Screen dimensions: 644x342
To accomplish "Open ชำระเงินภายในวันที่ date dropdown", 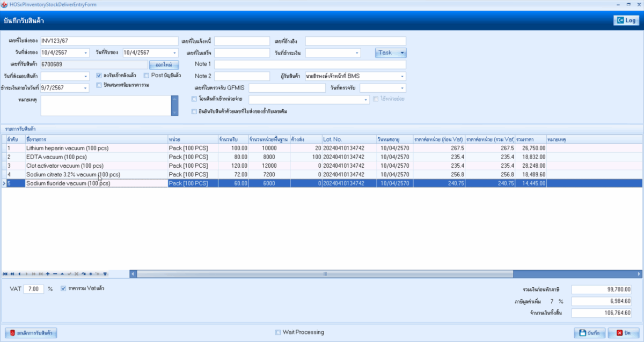I will coord(86,88).
